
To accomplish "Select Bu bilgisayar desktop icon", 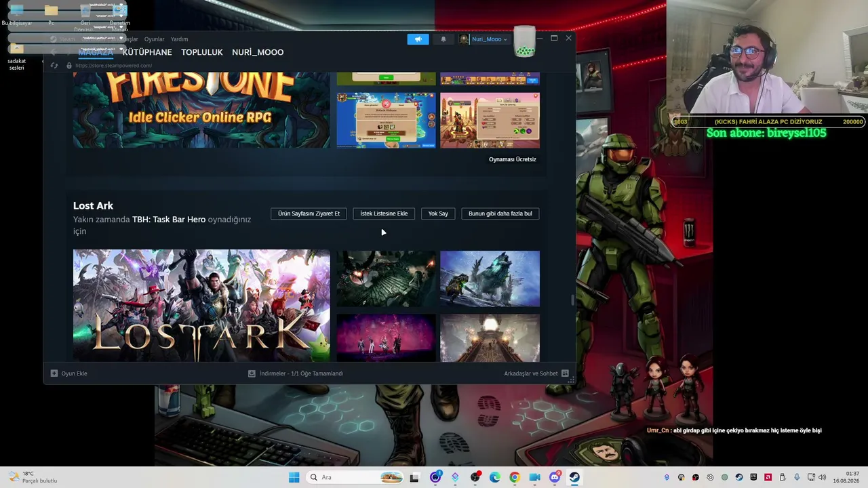I will [x=17, y=15].
